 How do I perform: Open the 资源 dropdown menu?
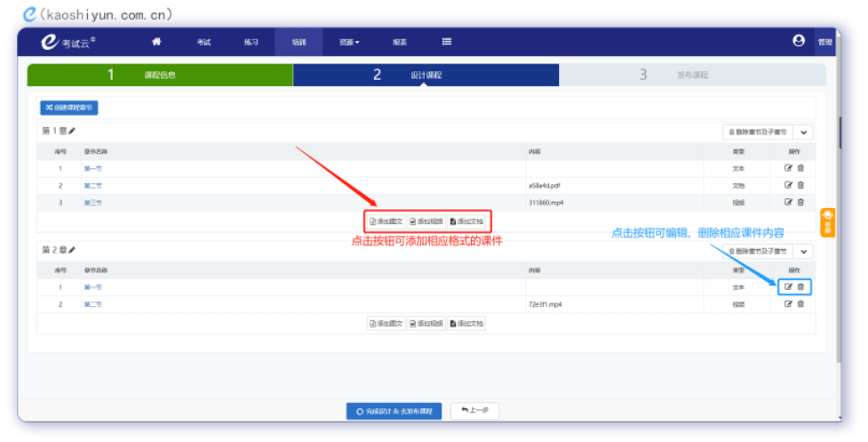click(349, 42)
